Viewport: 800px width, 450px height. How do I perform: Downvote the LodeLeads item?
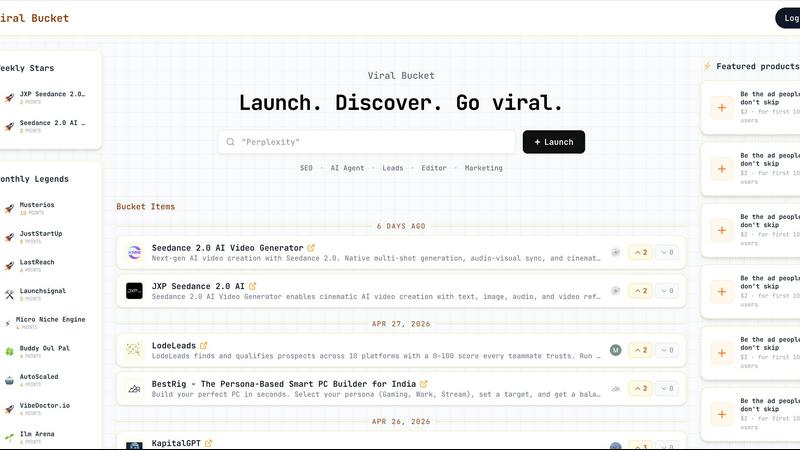click(667, 350)
